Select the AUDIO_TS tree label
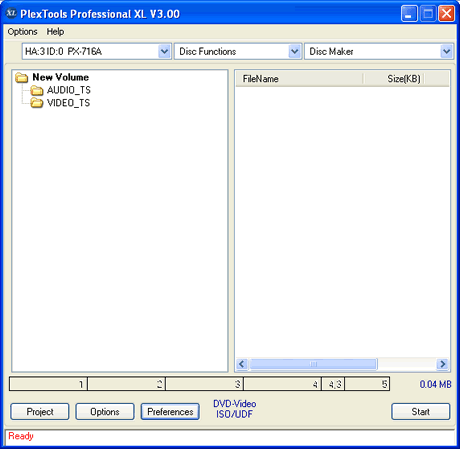Viewport: 460px width, 449px height. [69, 90]
